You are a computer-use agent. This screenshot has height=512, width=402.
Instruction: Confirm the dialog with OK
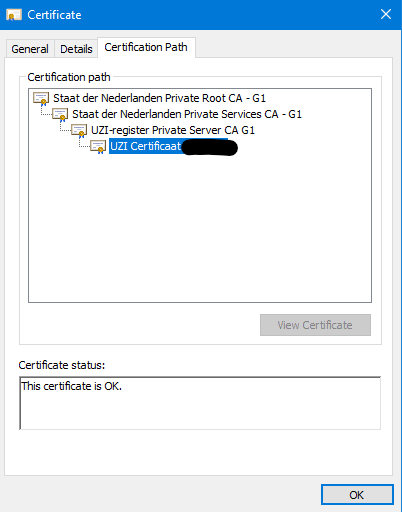pos(357,495)
